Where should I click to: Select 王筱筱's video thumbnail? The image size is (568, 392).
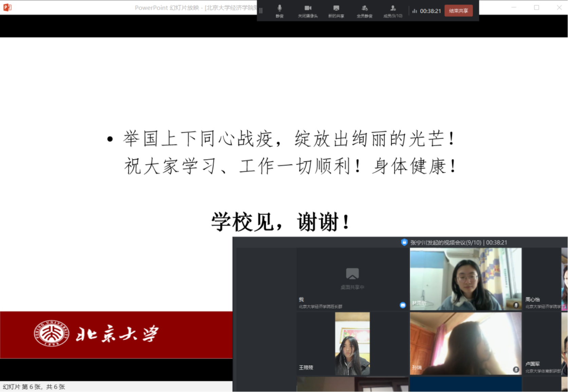coord(352,343)
